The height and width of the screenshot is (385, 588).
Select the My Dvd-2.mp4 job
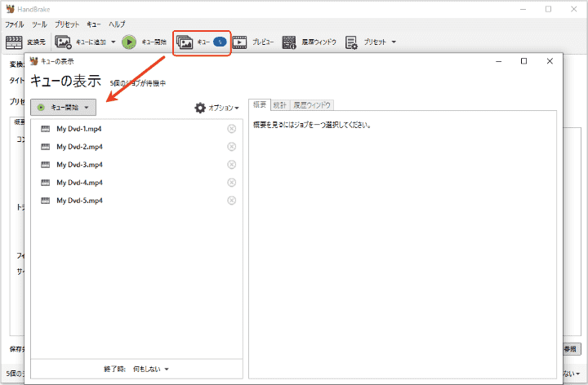pyautogui.click(x=79, y=147)
